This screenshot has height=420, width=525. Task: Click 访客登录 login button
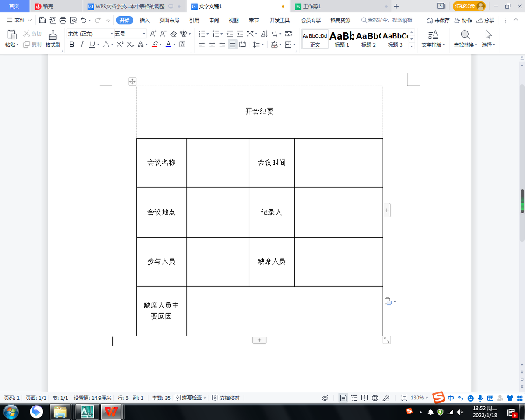pyautogui.click(x=469, y=6)
